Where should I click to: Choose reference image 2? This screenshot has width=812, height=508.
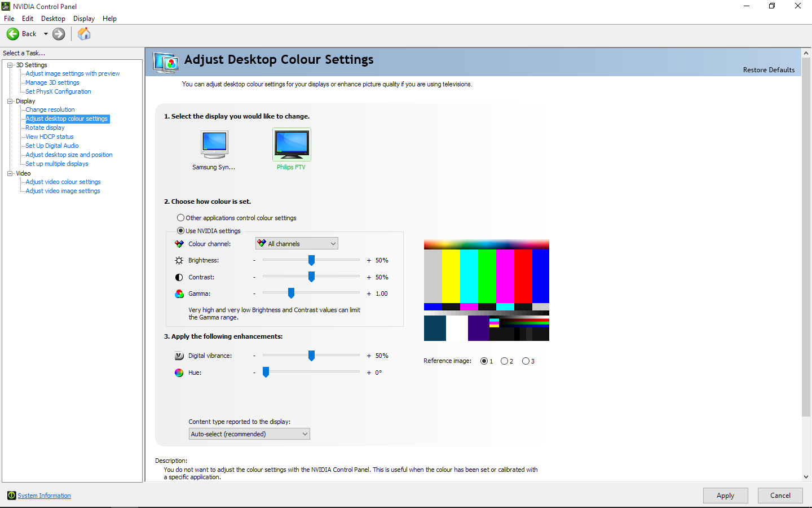click(504, 361)
